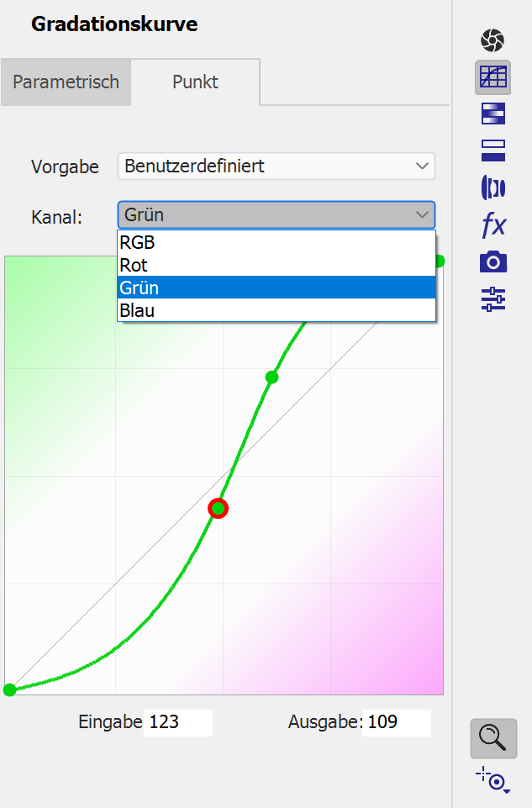Click the Eingabe value field
Image resolution: width=532 pixels, height=808 pixels.
[x=177, y=722]
